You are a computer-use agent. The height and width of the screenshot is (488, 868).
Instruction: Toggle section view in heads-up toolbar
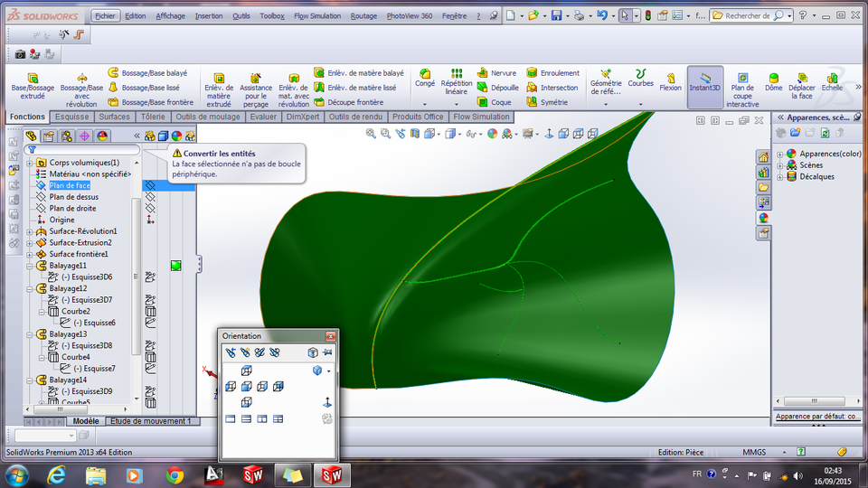[415, 134]
